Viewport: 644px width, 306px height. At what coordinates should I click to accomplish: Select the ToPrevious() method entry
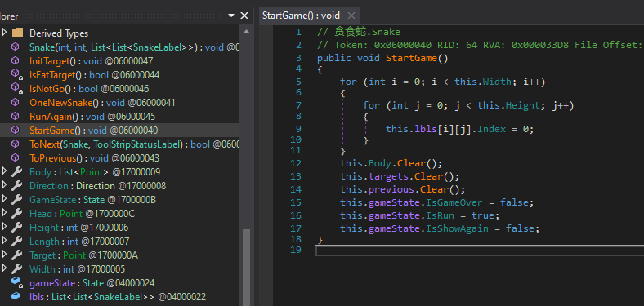[x=94, y=158]
